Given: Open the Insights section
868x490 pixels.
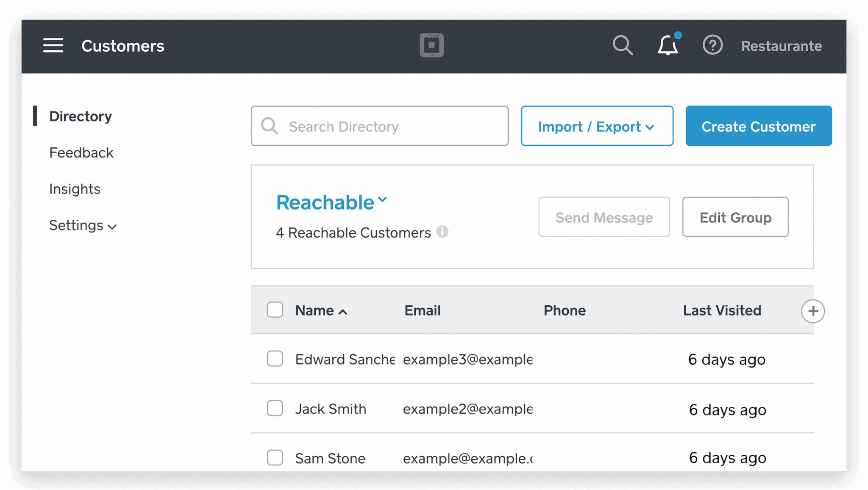Looking at the screenshot, I should [x=75, y=189].
